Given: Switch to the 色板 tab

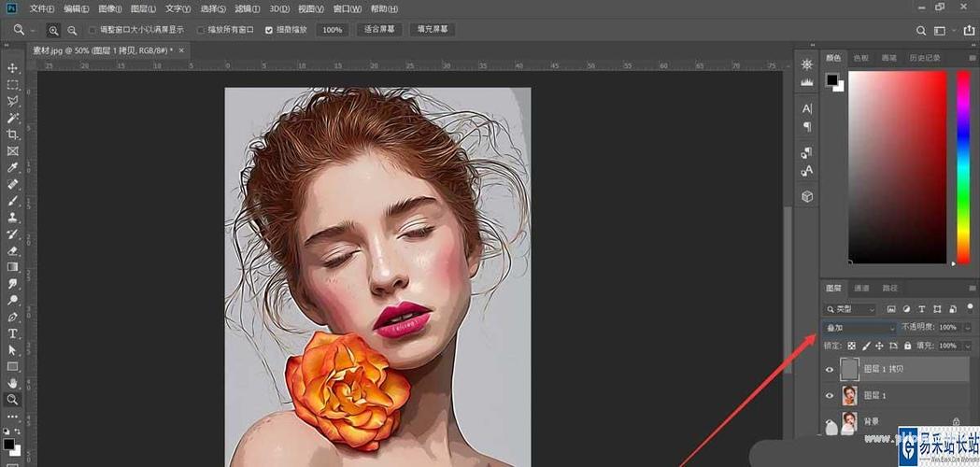Looking at the screenshot, I should point(861,58).
